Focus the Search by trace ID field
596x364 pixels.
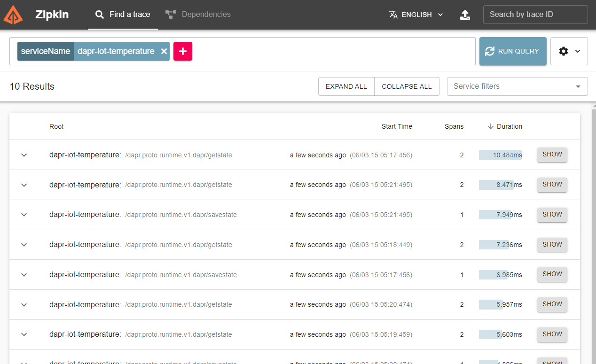[535, 15]
